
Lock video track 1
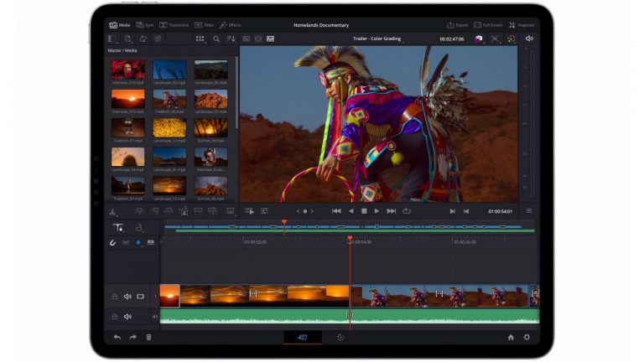[115, 297]
